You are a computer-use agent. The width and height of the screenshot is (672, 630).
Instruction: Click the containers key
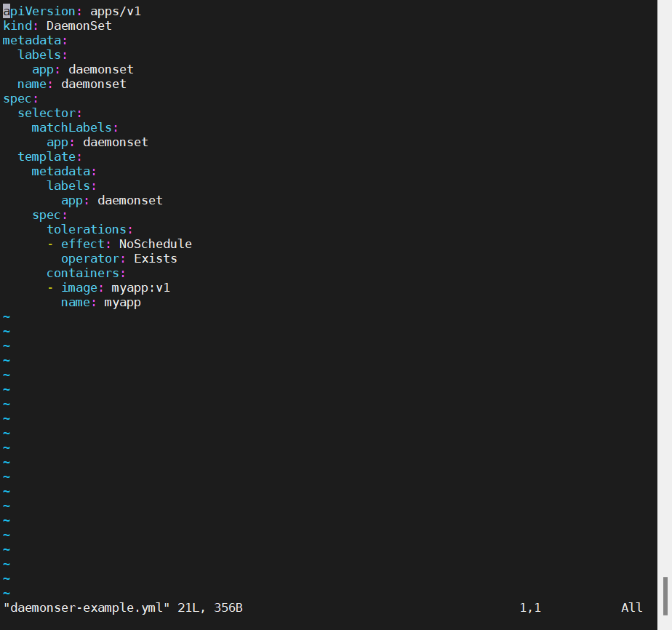[x=83, y=274]
